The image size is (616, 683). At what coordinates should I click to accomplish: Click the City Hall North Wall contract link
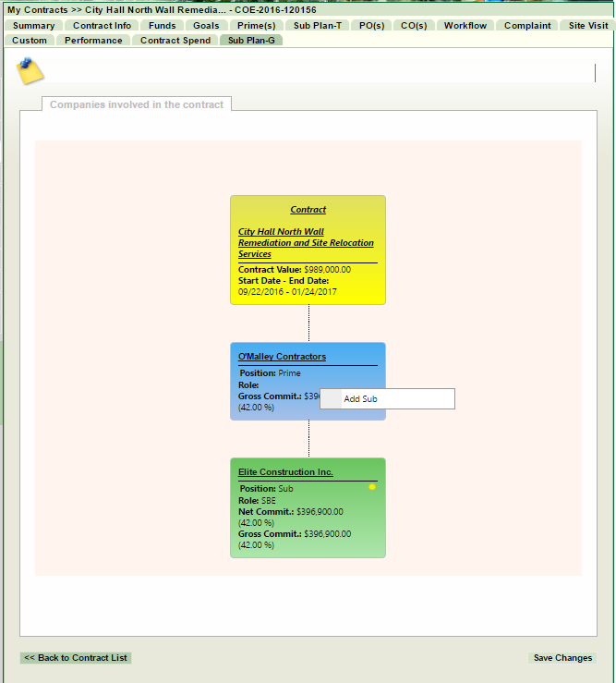pos(306,243)
